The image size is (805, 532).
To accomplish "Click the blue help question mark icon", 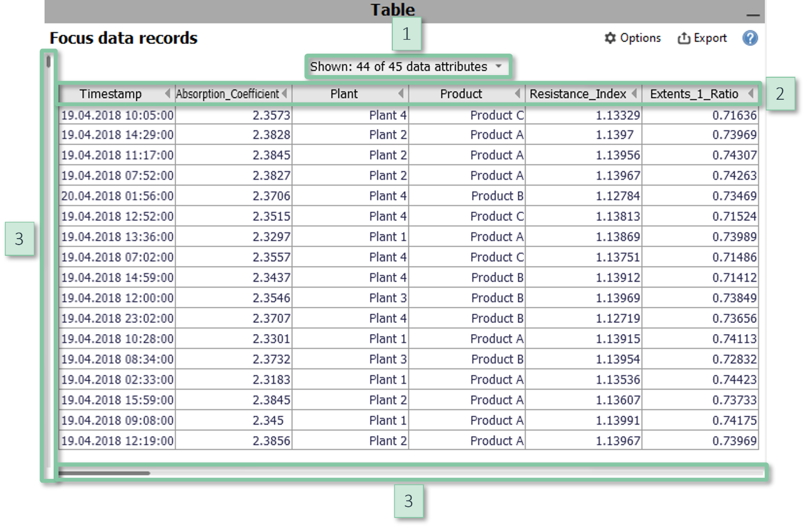I will click(x=750, y=38).
